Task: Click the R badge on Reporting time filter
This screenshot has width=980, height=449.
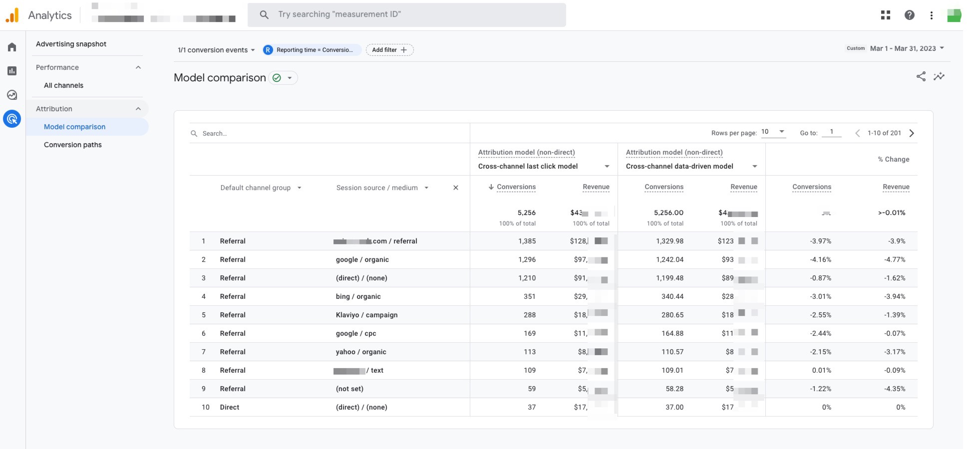Action: click(268, 50)
